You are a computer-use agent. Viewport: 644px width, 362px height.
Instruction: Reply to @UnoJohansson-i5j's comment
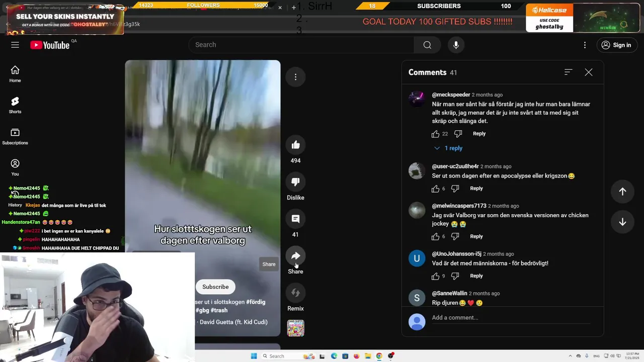pos(476,276)
